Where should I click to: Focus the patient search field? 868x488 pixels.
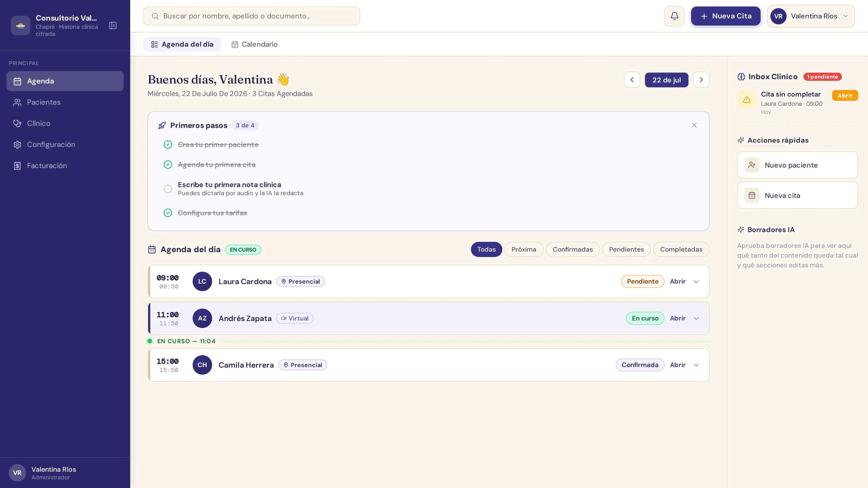(251, 16)
